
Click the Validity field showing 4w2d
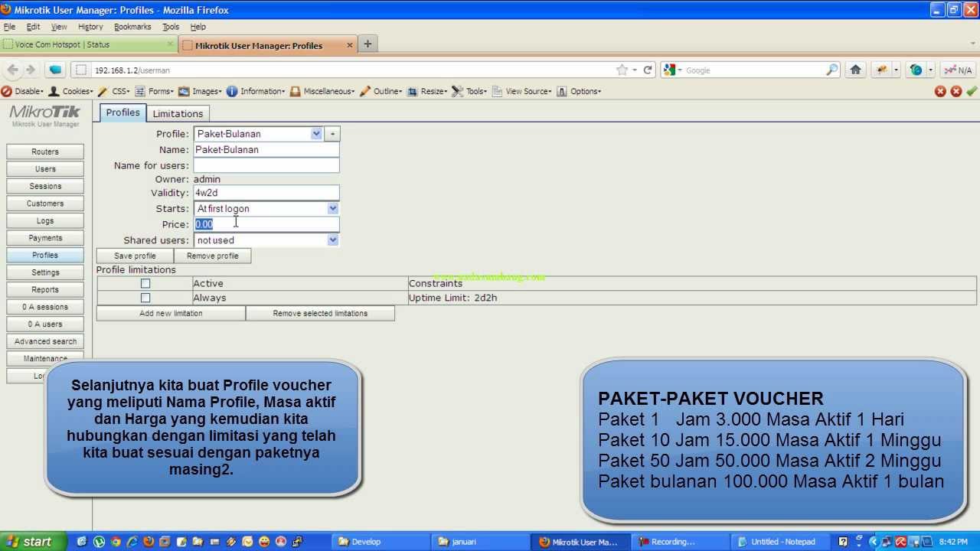(x=266, y=193)
